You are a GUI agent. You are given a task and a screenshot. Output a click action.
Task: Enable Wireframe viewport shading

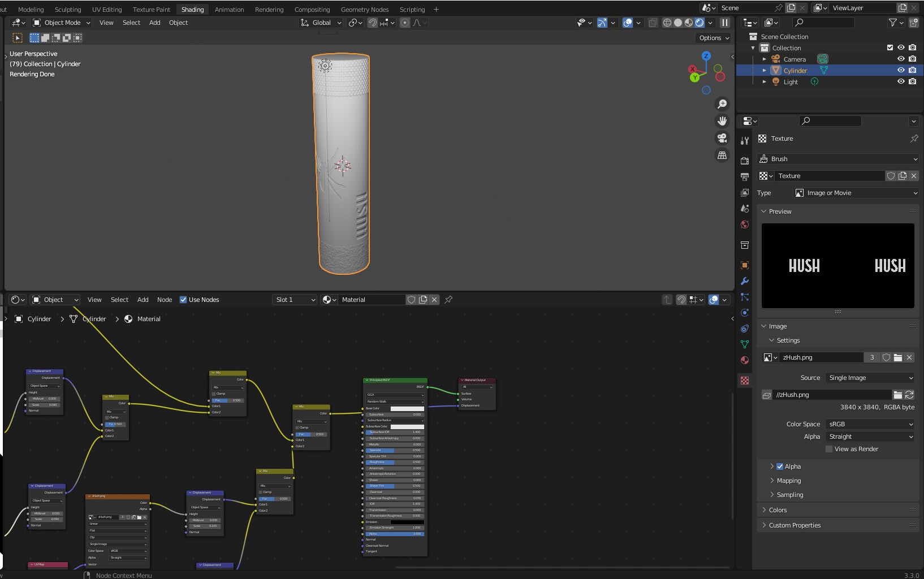(667, 23)
